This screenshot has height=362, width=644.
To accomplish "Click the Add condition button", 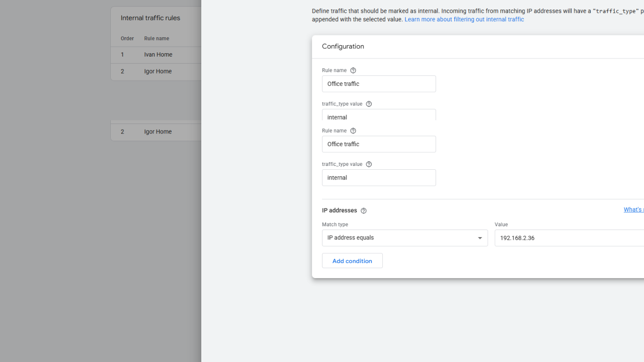I will [x=352, y=261].
